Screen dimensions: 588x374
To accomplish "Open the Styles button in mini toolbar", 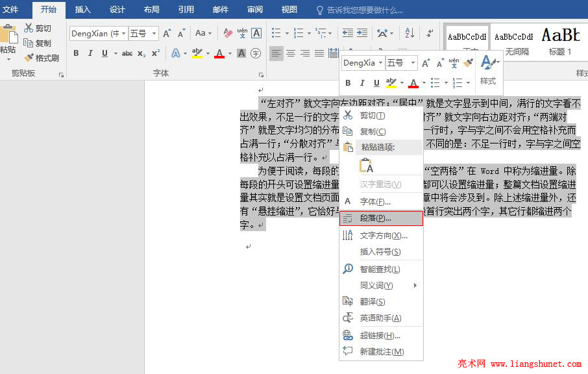I will point(489,70).
